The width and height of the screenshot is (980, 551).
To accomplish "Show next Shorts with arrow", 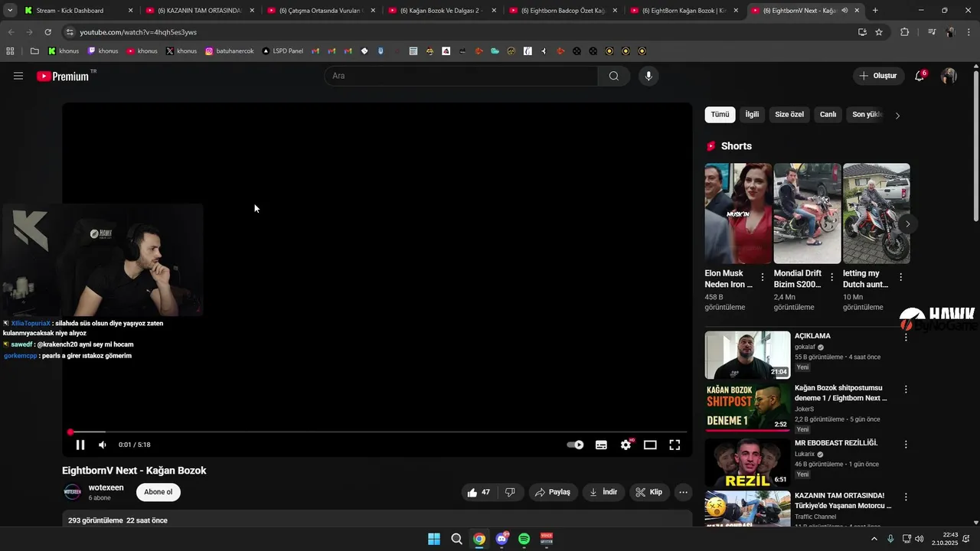I will coord(907,224).
